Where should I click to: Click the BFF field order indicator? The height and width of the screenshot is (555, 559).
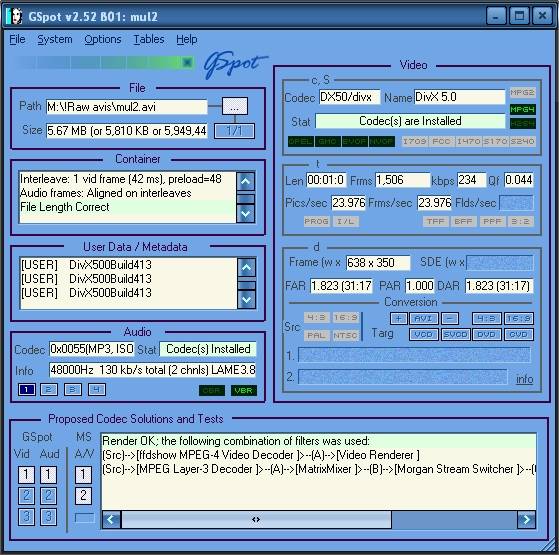[463, 221]
